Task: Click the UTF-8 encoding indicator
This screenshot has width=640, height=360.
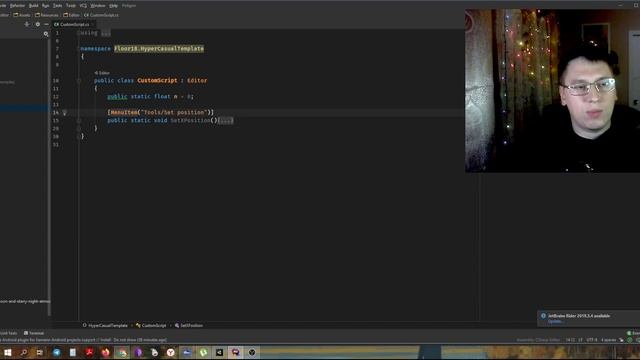Action: pos(592,340)
